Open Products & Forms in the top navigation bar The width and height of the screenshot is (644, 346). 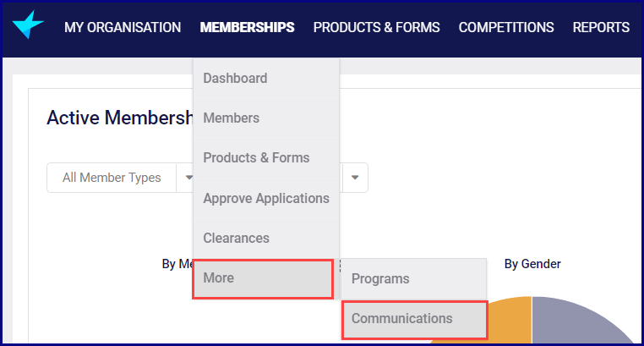(376, 27)
